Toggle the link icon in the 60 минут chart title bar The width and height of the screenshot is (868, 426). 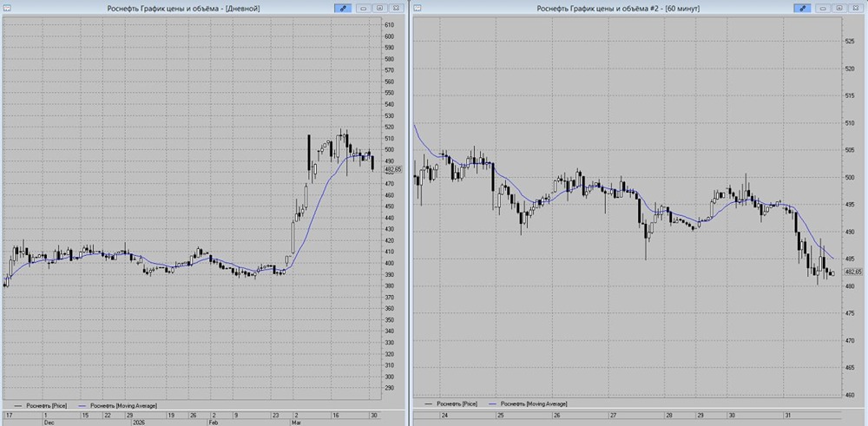803,9
